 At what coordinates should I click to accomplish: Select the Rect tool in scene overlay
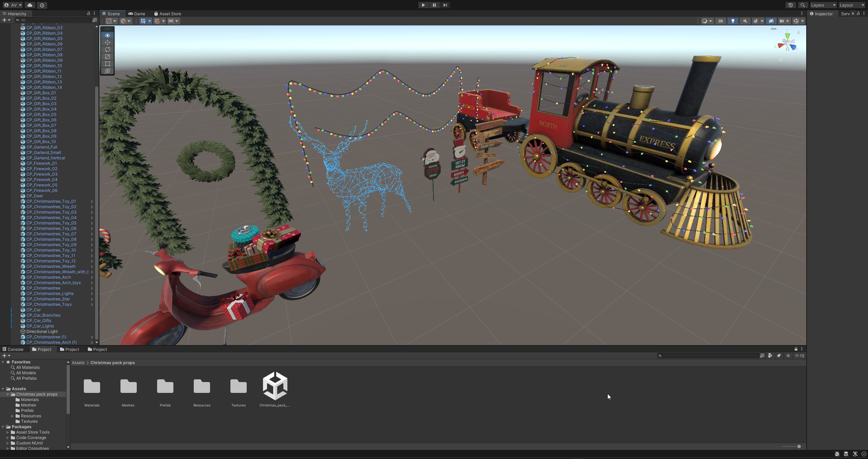(108, 64)
